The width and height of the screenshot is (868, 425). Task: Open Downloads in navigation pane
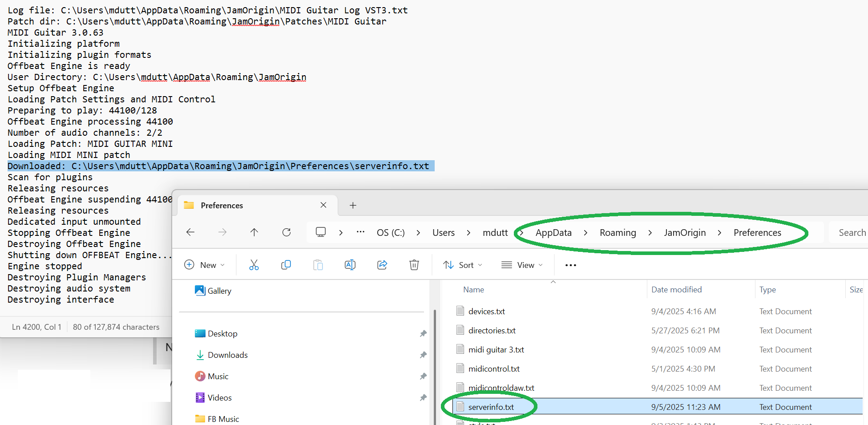coord(222,355)
